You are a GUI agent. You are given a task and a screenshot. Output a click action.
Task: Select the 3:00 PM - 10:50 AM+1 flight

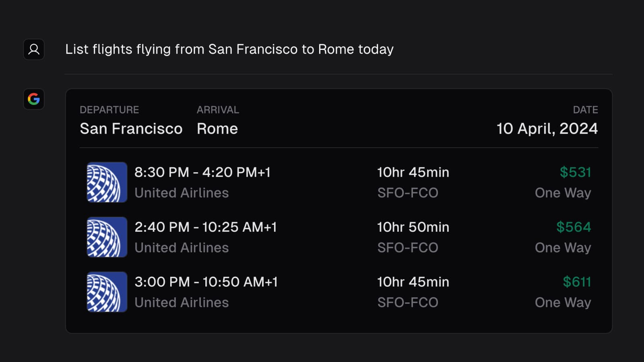point(206,282)
